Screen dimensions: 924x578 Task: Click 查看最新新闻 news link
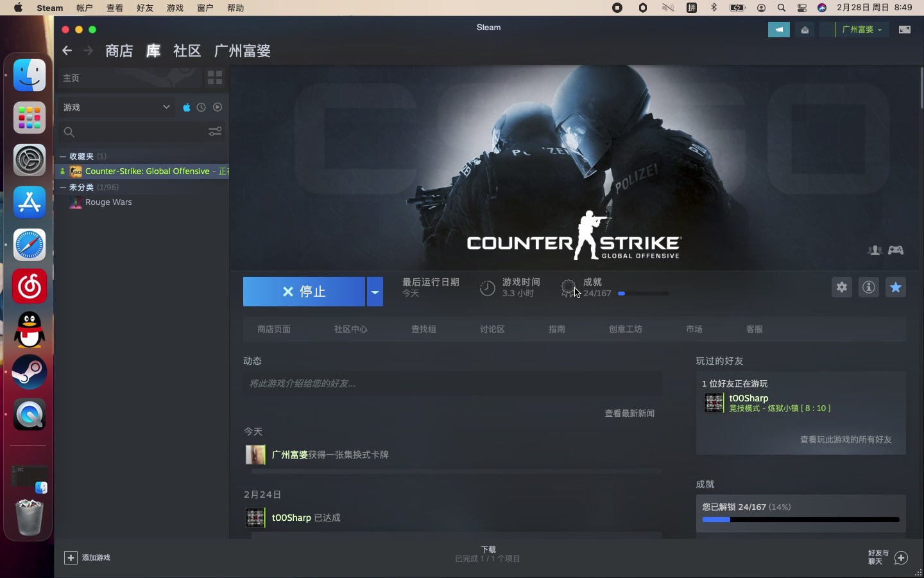(x=630, y=414)
